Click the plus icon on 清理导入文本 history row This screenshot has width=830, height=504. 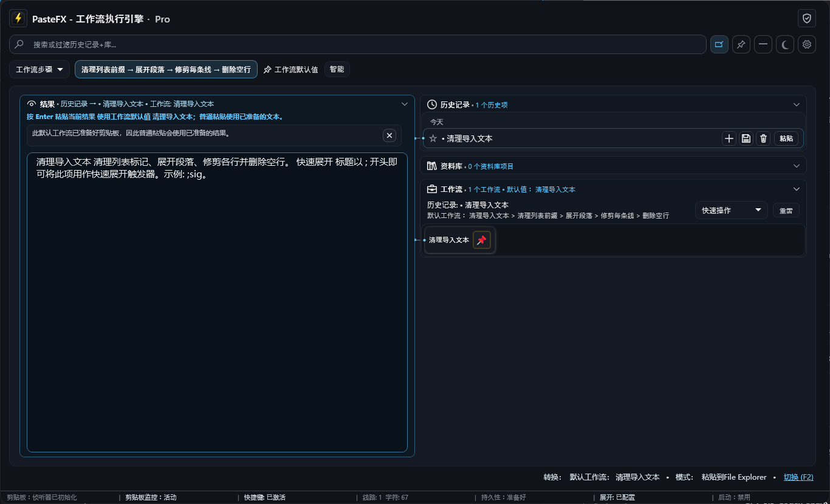pos(729,138)
